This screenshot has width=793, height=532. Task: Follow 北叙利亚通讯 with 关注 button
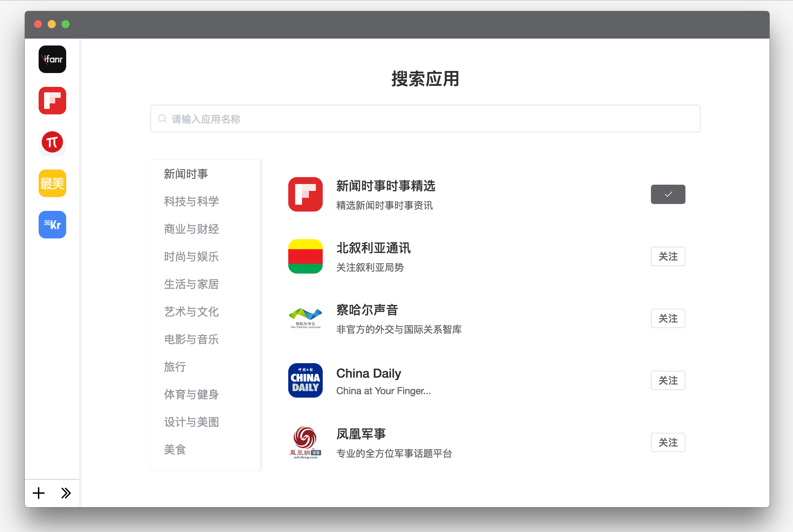(667, 256)
